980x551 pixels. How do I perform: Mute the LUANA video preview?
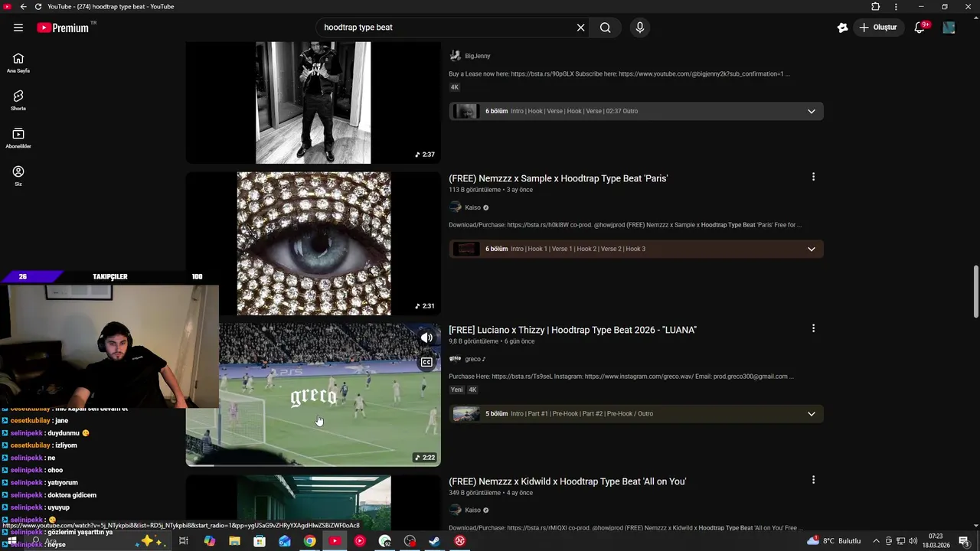(426, 337)
